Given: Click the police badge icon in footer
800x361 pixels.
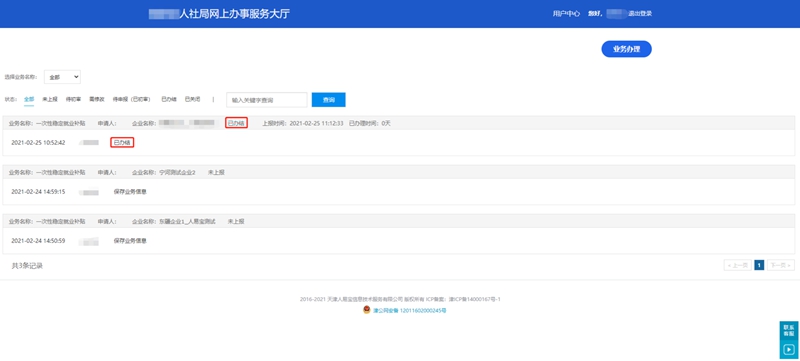Looking at the screenshot, I should tap(366, 310).
